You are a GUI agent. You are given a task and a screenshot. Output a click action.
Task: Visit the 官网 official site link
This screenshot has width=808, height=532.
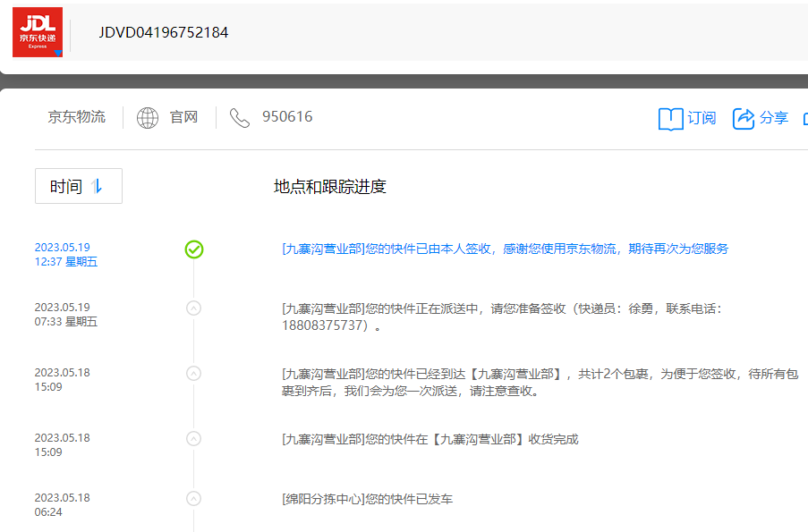click(184, 117)
